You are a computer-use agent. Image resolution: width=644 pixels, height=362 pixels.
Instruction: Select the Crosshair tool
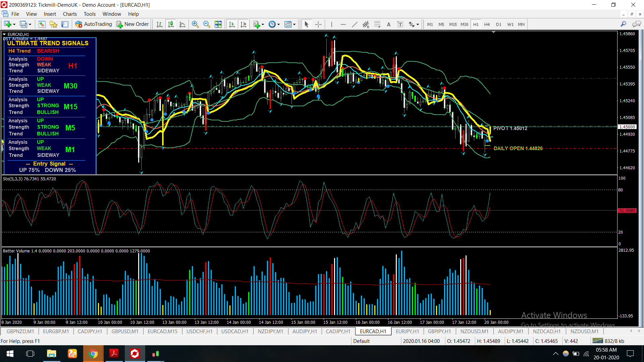click(318, 24)
